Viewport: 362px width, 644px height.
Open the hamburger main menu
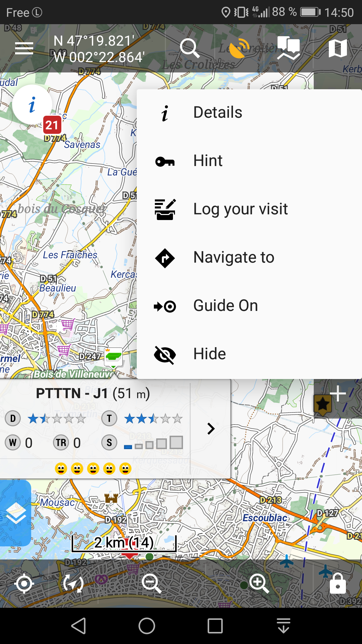24,49
